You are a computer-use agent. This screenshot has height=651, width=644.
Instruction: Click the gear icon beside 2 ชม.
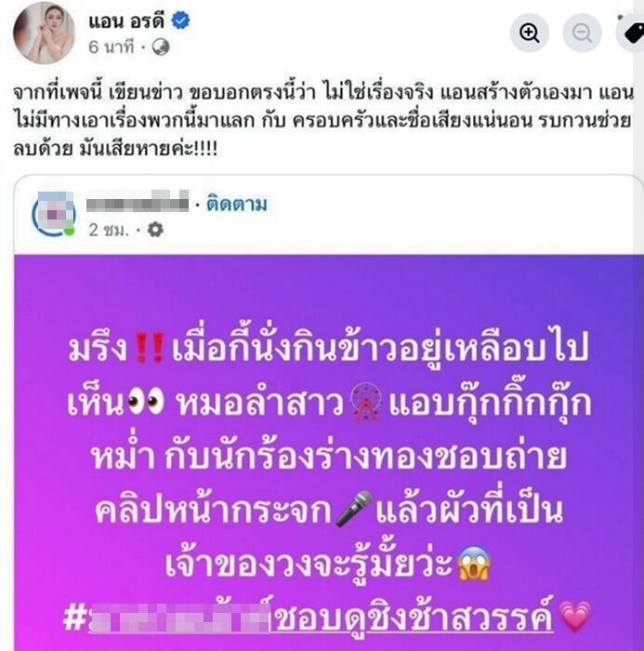point(155,230)
